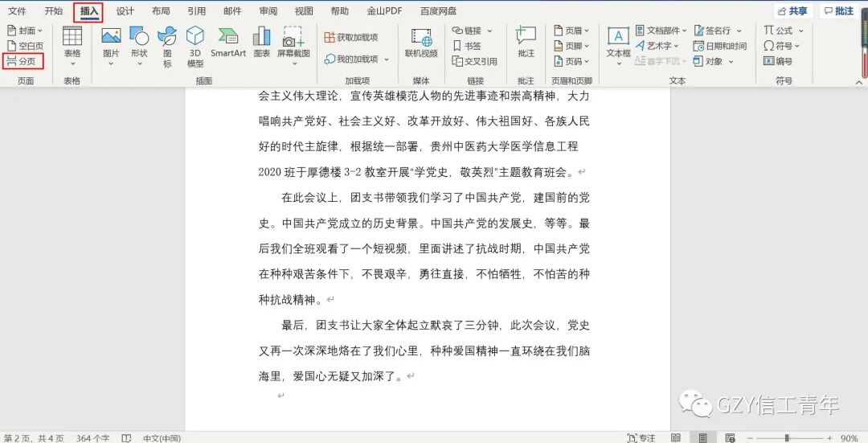Open the 页脚 footer dropdown
The image size is (868, 443).
tap(571, 46)
